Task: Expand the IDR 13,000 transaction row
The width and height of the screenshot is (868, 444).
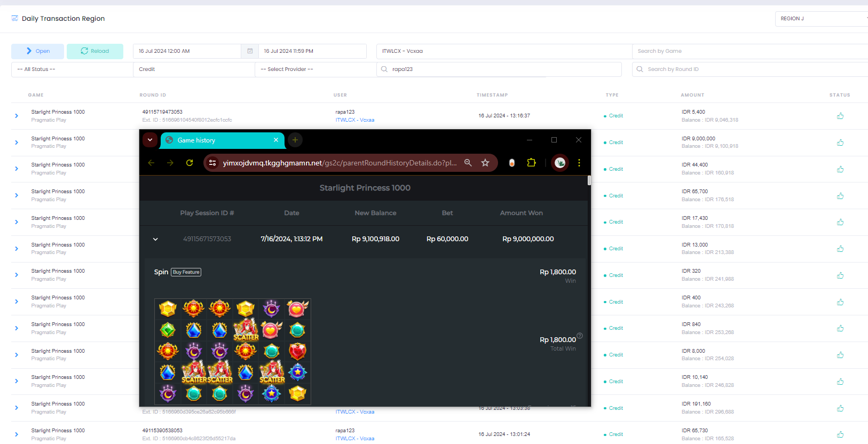Action: (x=17, y=249)
